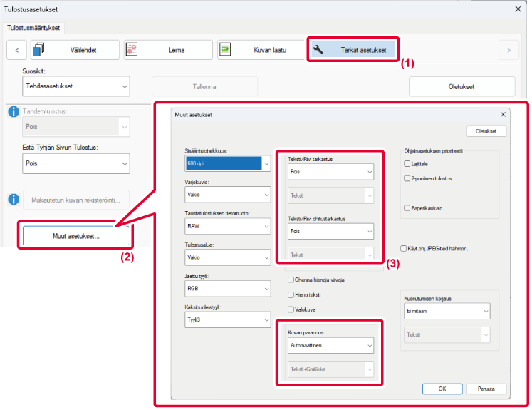Select the Valokuva checkbox

[x=291, y=309]
